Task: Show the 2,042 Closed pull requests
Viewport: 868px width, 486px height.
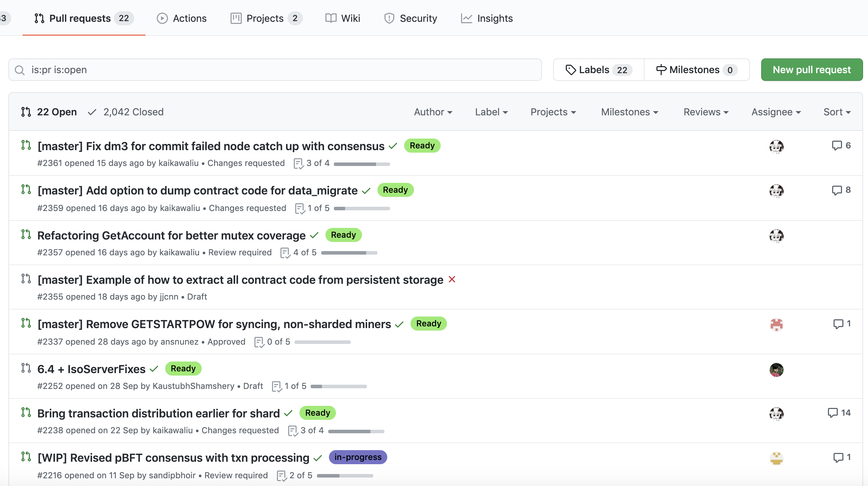Action: 126,112
